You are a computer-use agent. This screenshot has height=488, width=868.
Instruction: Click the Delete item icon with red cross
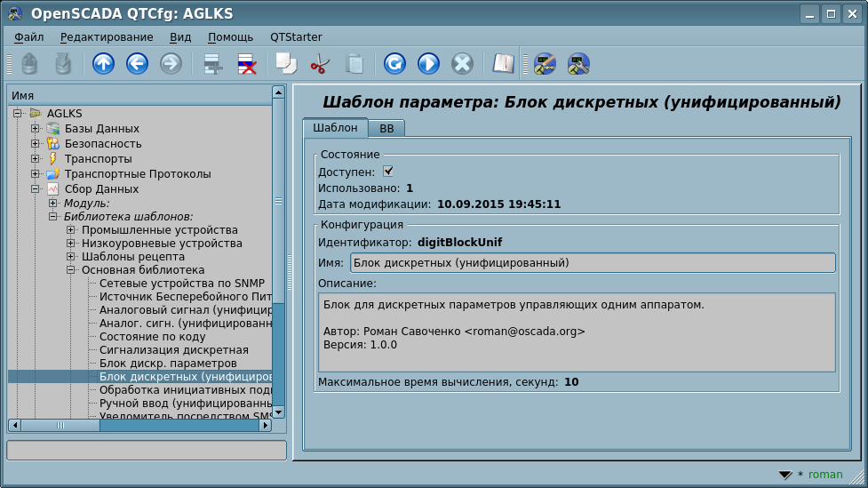point(246,64)
